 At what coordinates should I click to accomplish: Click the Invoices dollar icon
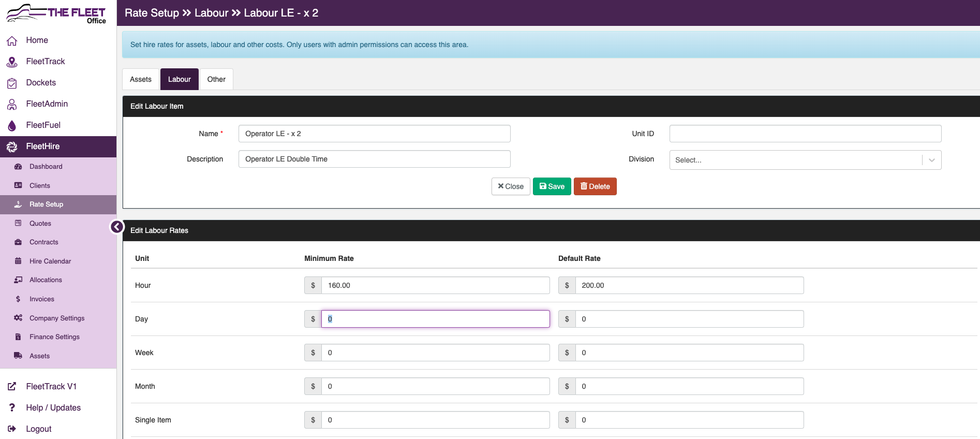(18, 299)
